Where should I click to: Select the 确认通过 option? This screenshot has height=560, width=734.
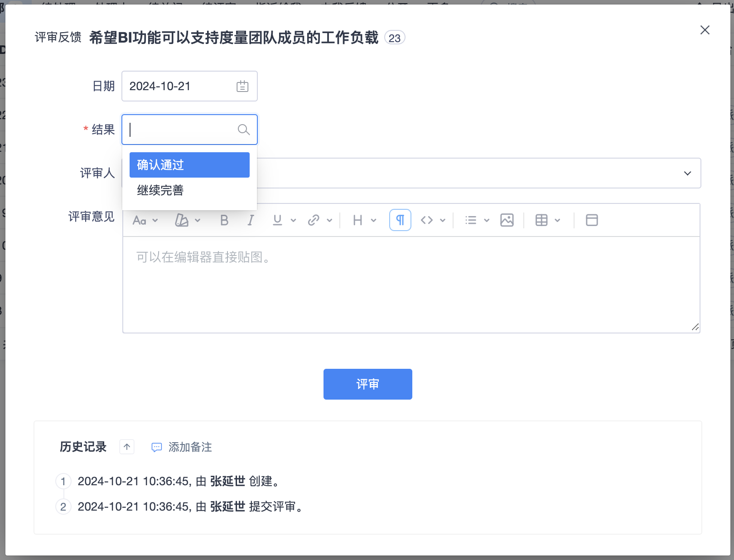coord(189,165)
